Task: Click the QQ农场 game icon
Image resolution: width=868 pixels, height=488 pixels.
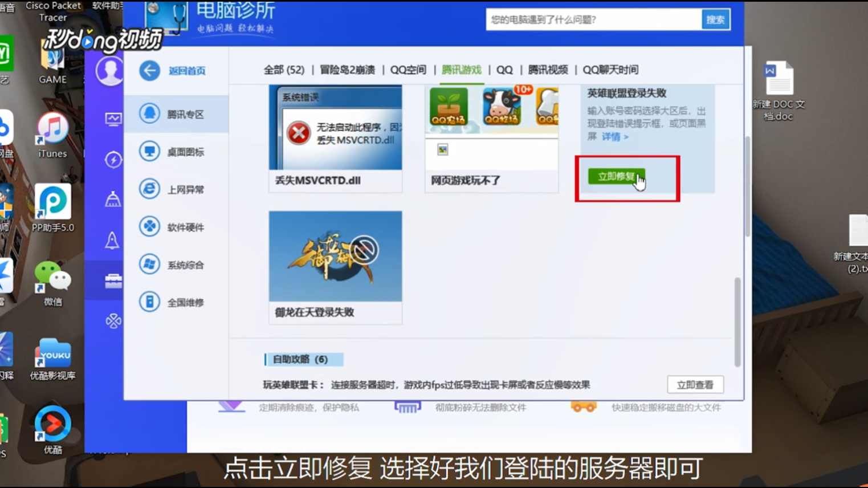Action: click(x=449, y=107)
